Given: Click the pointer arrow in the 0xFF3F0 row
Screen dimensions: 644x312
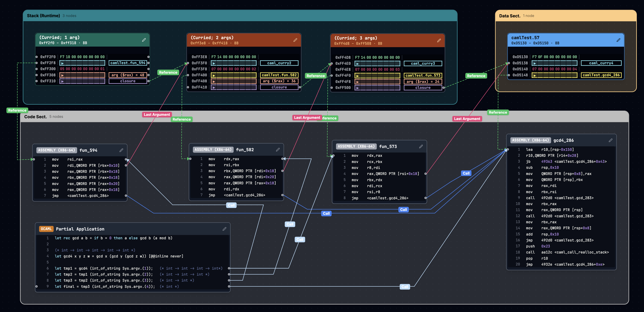Looking at the screenshot, I should pos(214,63).
